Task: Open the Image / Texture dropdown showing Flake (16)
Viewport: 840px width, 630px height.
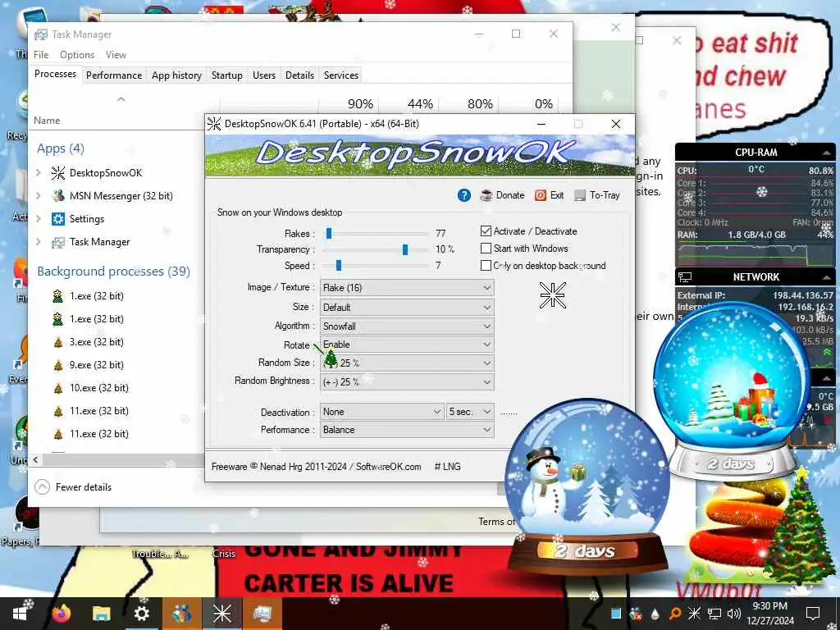Action: [x=407, y=288]
